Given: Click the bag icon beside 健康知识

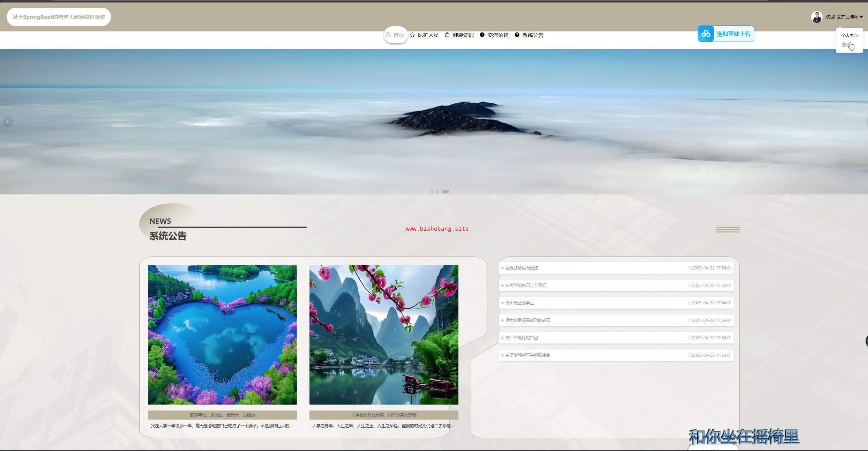Looking at the screenshot, I should click(x=447, y=35).
